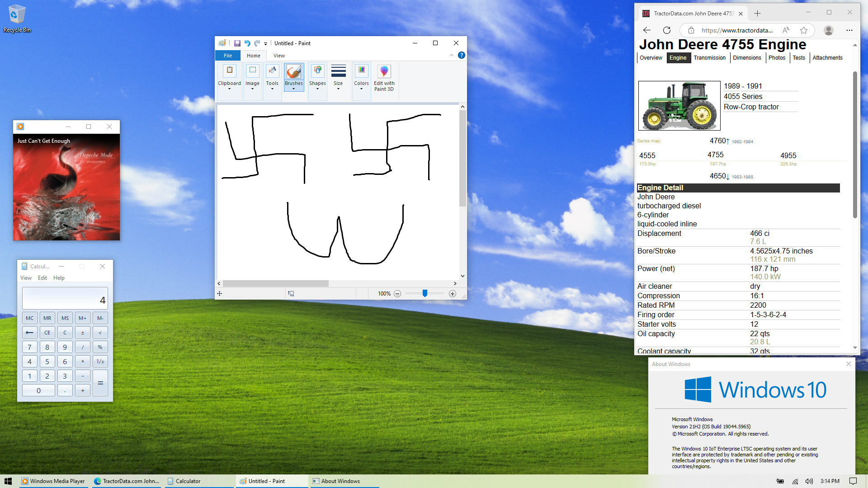
Task: Open the Calculator Help menu
Action: point(59,278)
